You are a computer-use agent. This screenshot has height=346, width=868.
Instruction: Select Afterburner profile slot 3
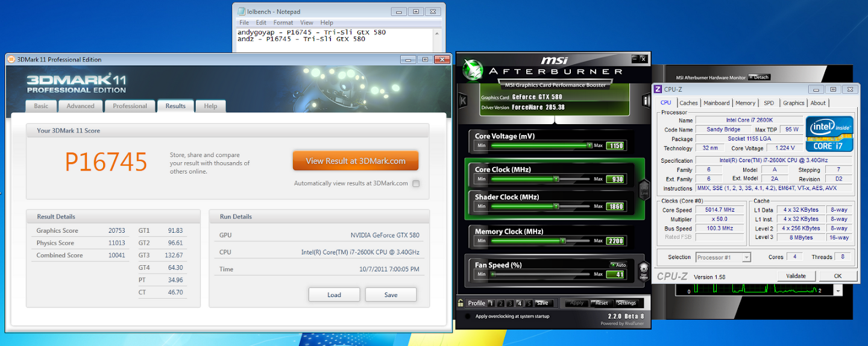coord(511,303)
